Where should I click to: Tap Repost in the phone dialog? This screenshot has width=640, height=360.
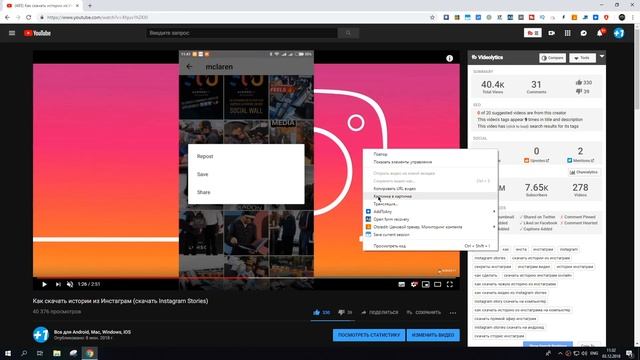(246, 156)
